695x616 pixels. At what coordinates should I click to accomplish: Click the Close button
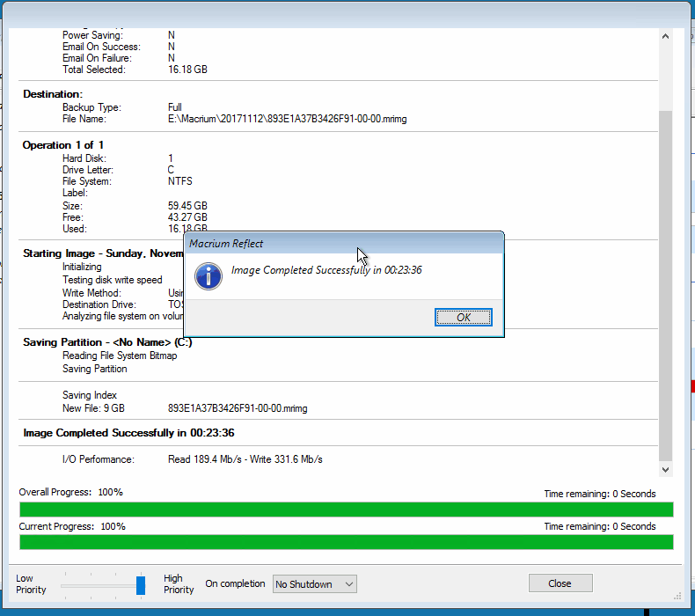[x=560, y=583]
